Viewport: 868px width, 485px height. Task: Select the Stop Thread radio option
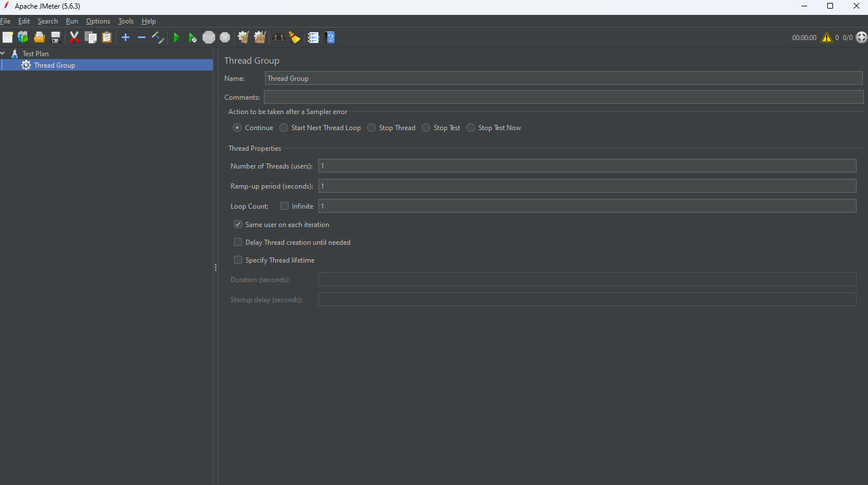tap(371, 128)
